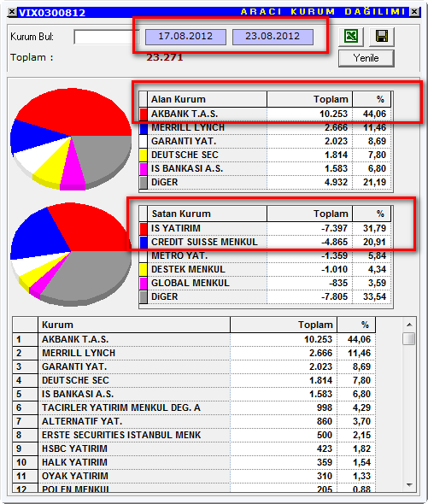The height and width of the screenshot is (504, 428).
Task: Click the Yenile refresh button
Action: (x=366, y=58)
